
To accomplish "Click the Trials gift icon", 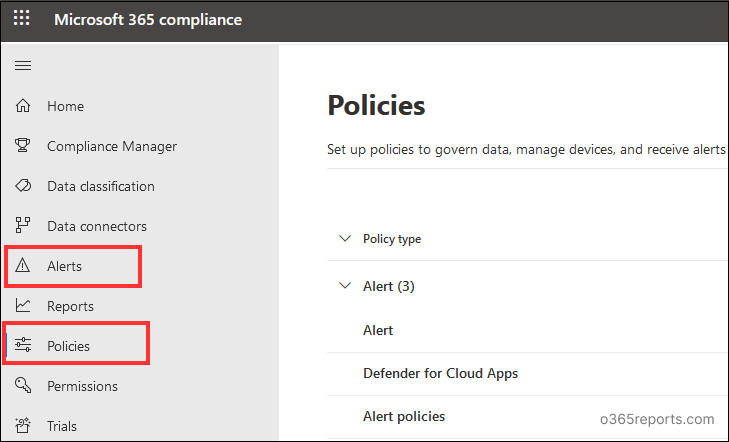I will click(x=23, y=425).
